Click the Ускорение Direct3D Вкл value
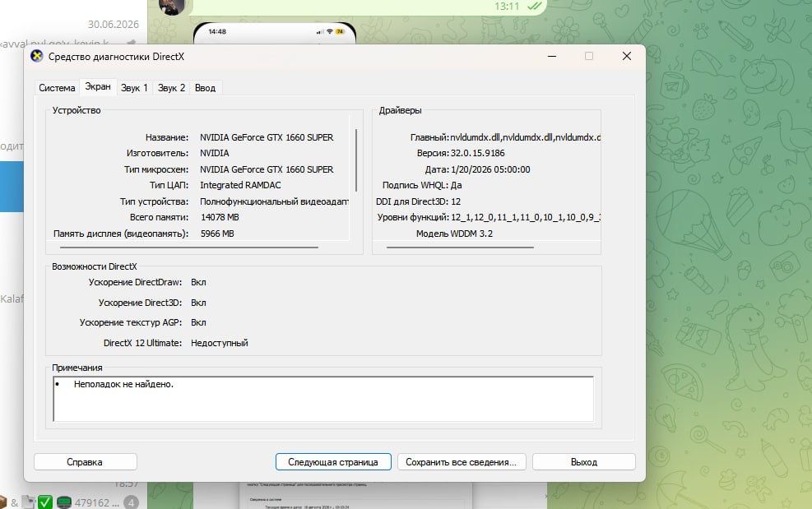 click(x=198, y=303)
